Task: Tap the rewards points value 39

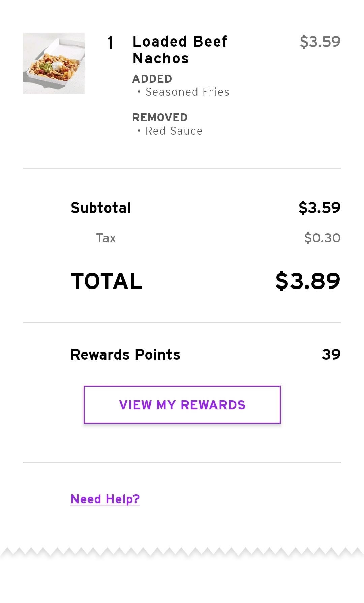Action: 331,354
